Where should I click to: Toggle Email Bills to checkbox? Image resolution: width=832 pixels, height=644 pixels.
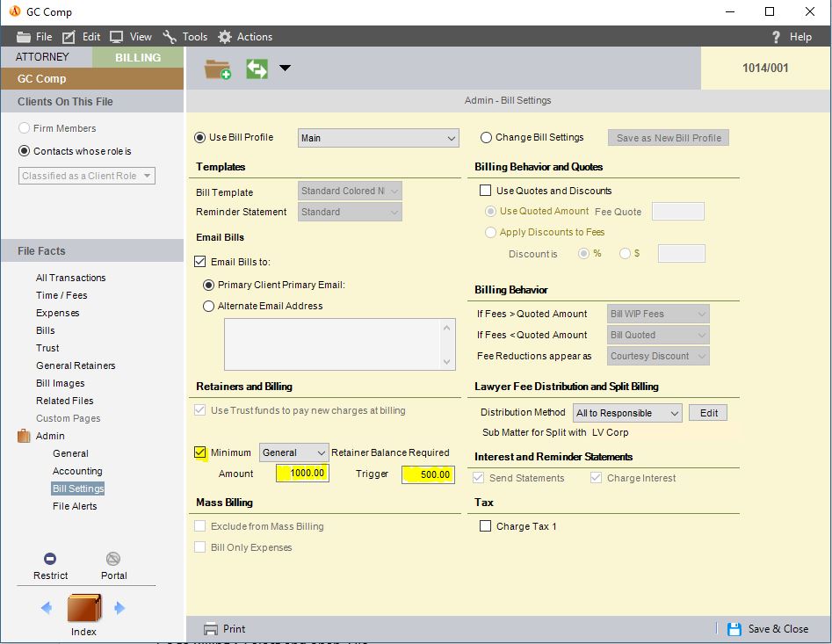coord(200,262)
